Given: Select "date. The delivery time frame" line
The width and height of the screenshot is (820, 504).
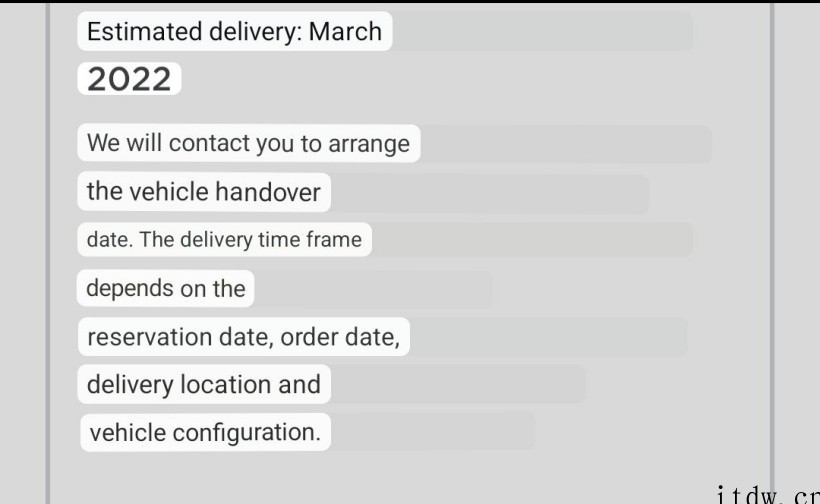Looking at the screenshot, I should pyautogui.click(x=224, y=240).
